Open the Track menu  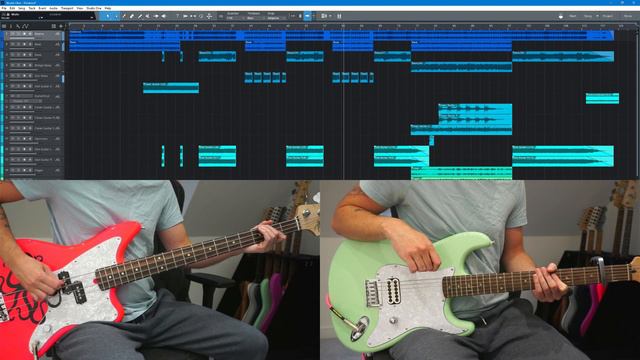click(32, 8)
